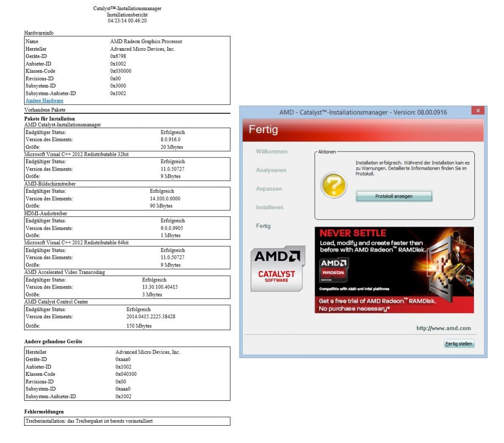Click the AMD-Bildschirmtreiber heading
Viewport: 504px width, 443px height.
[x=50, y=184]
